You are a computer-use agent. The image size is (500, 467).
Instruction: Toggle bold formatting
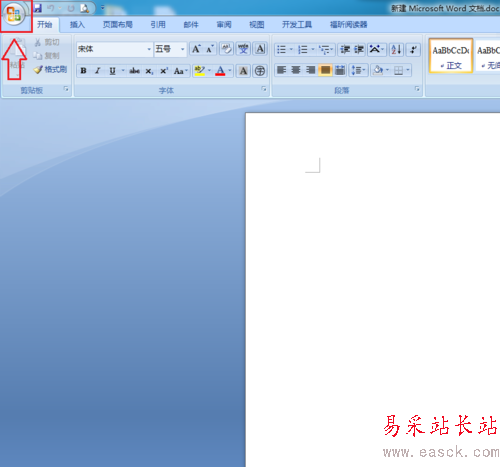click(83, 71)
